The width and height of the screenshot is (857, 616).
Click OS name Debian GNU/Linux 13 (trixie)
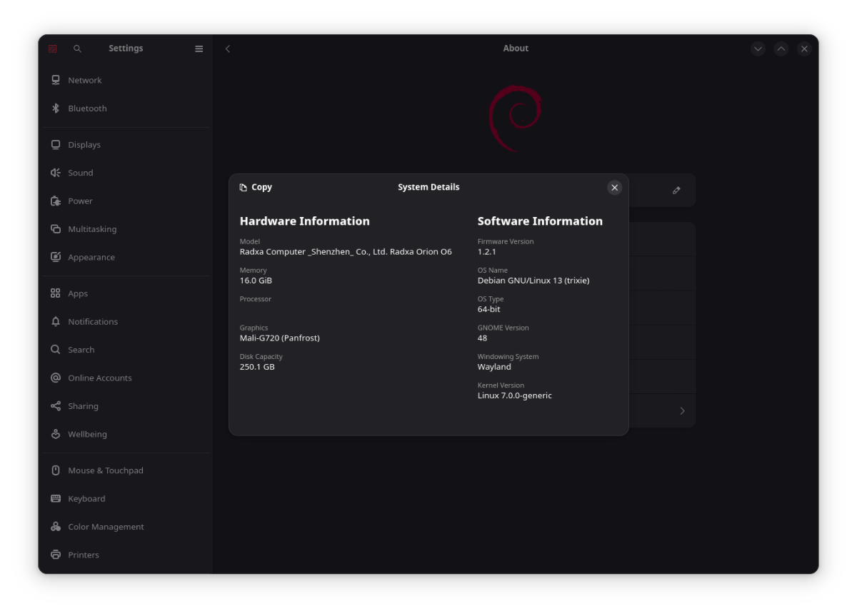(533, 281)
